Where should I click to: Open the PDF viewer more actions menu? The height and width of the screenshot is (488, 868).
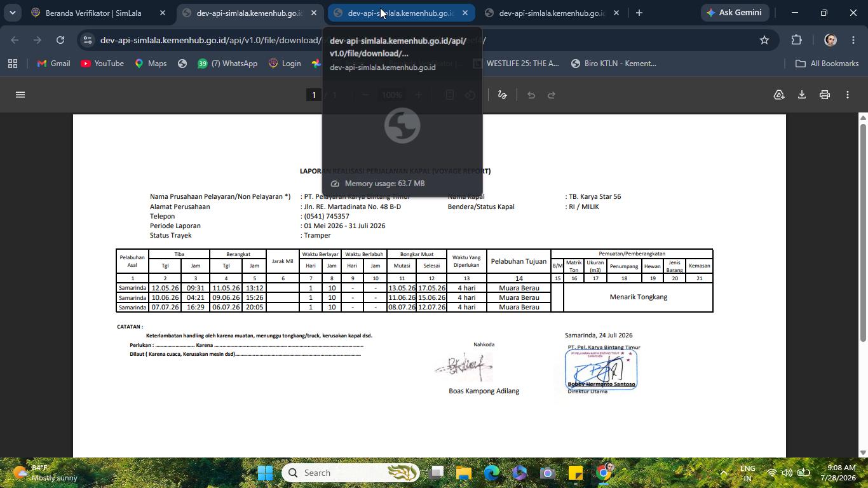pyautogui.click(x=848, y=95)
